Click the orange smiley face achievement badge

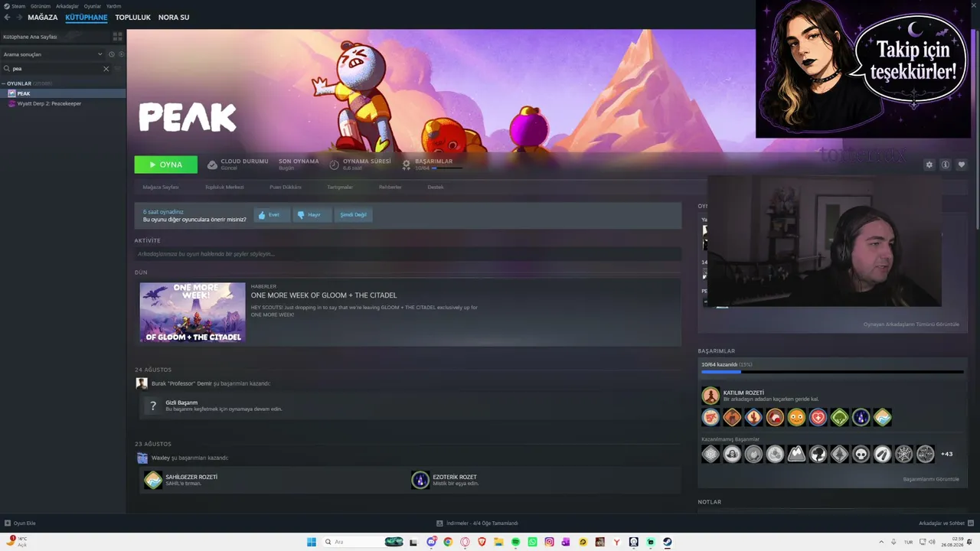(796, 417)
